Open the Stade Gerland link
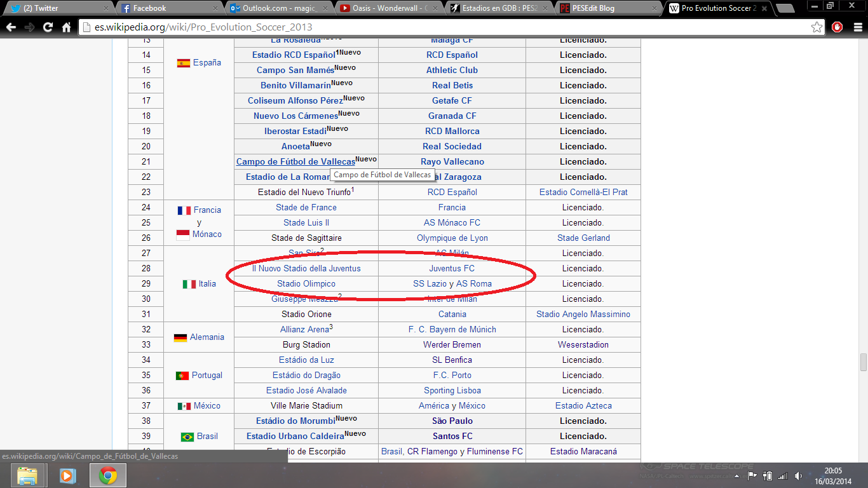868x488 pixels. tap(583, 238)
